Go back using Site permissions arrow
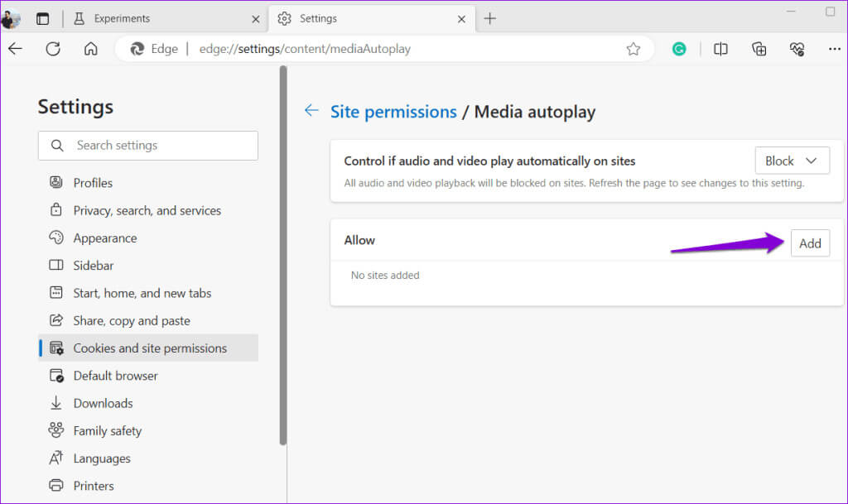This screenshot has width=848, height=504. point(311,111)
